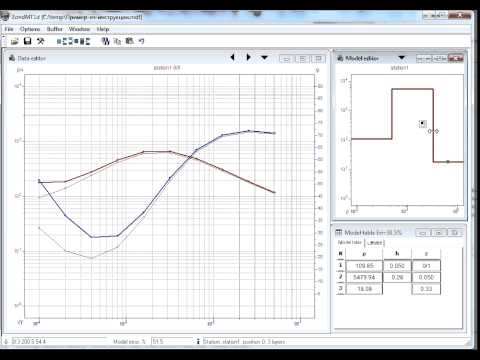Screen dimensions: 480x360
Task: Click the inversion icon after the layer buttons
Action: coord(105,41)
